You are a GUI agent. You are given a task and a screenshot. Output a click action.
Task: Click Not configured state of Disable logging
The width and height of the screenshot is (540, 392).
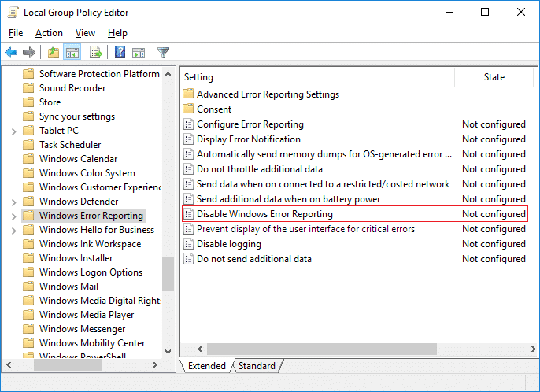pos(494,244)
